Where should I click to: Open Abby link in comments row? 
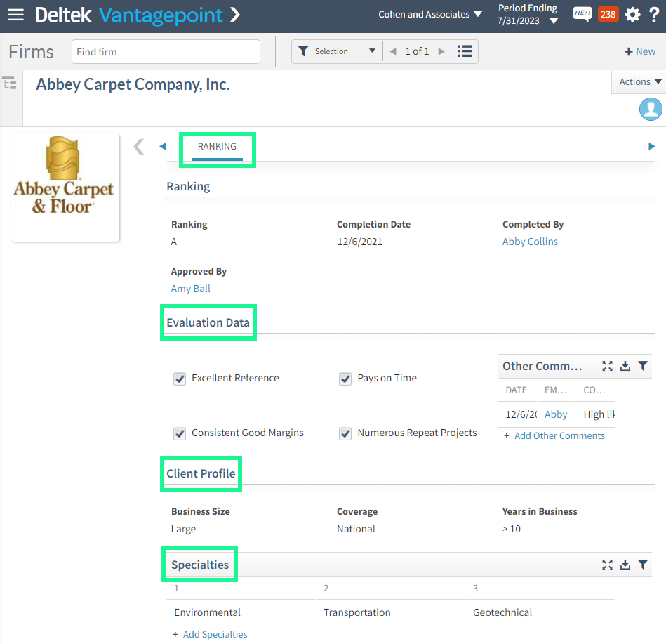coord(556,414)
